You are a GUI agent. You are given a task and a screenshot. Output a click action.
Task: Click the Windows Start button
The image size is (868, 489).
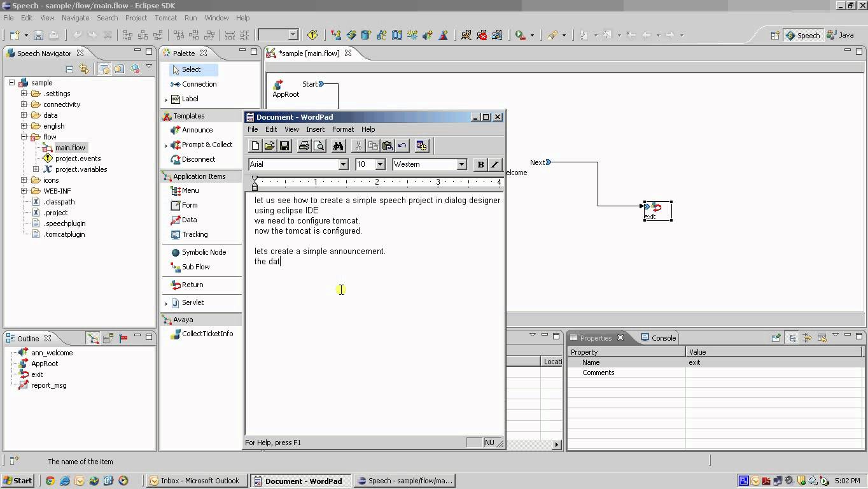18,481
